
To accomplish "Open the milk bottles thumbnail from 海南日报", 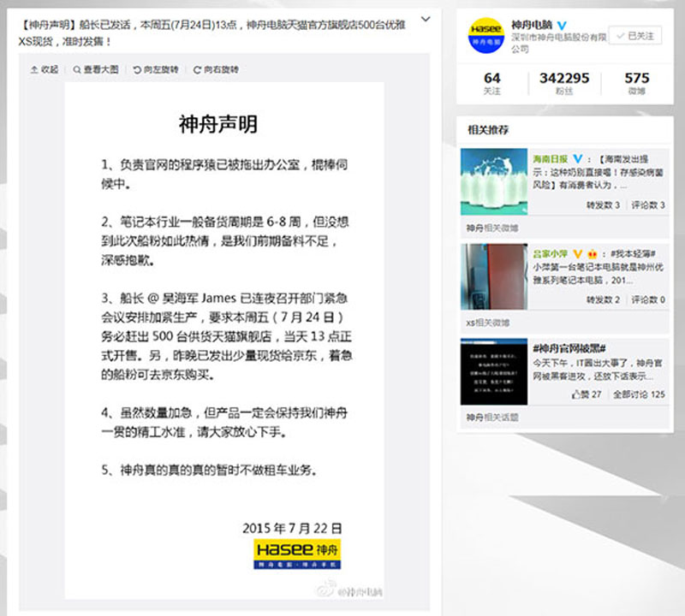I will pos(494,181).
